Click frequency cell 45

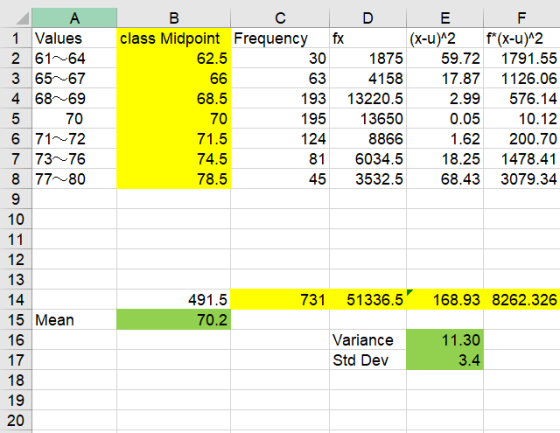click(x=280, y=179)
